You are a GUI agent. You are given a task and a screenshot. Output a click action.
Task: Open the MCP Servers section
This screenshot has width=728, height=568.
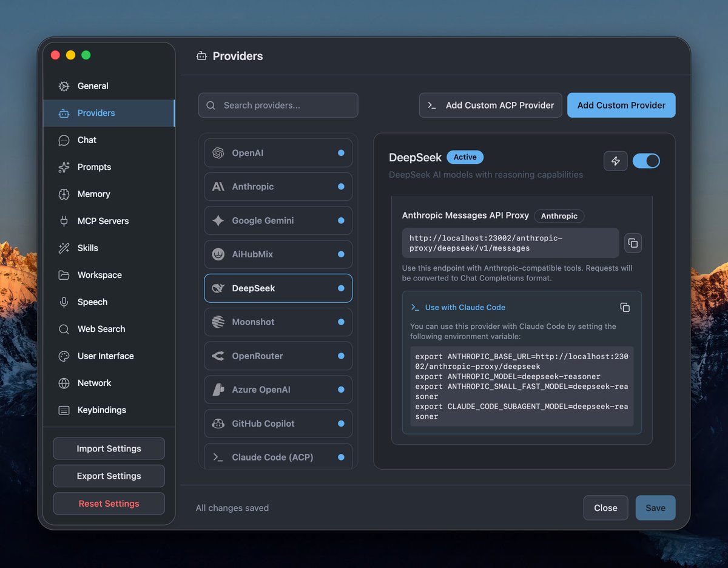(x=109, y=221)
